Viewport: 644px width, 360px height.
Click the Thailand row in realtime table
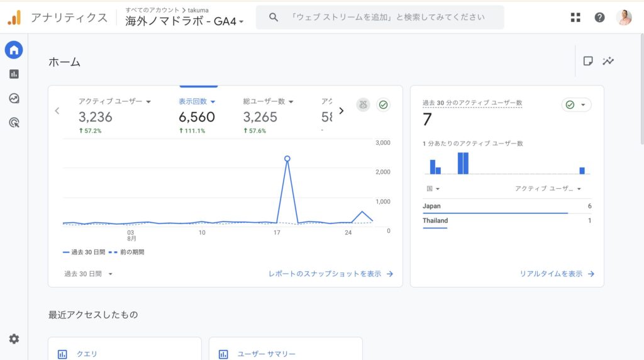point(507,222)
